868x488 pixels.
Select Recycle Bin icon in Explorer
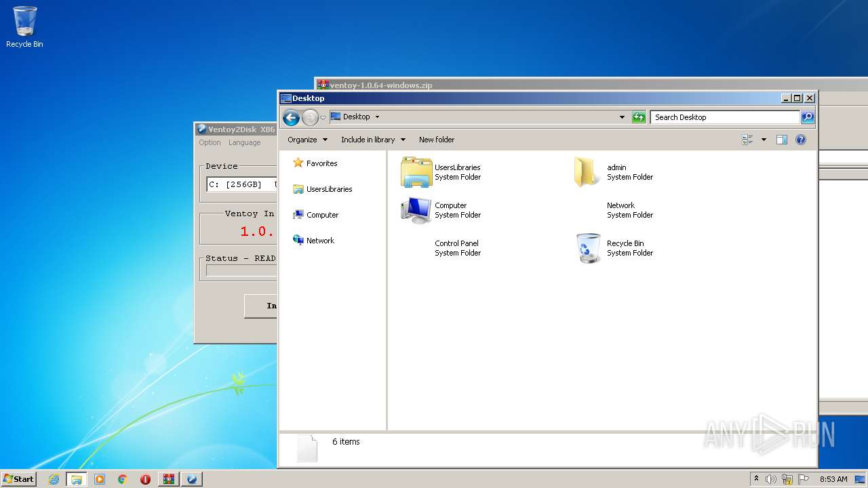click(x=588, y=248)
